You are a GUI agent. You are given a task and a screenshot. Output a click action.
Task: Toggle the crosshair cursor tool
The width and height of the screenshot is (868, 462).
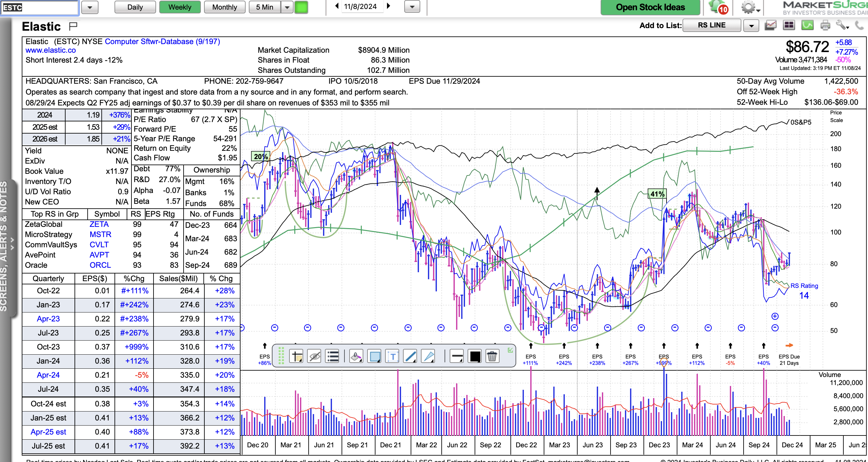point(296,356)
